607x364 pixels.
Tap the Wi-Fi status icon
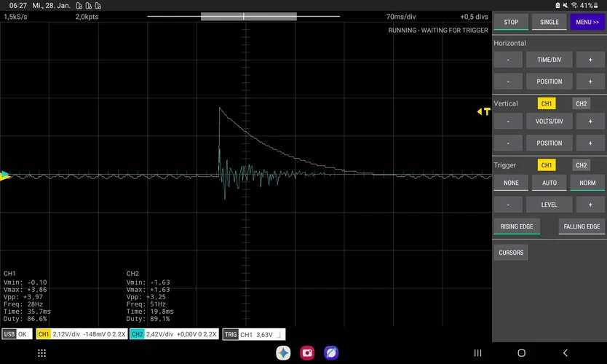point(574,5)
